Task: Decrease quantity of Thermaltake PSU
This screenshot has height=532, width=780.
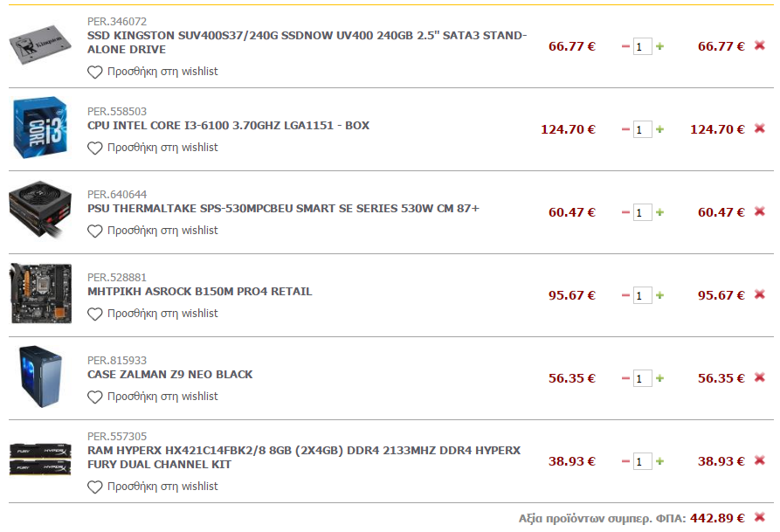Action: pos(625,212)
